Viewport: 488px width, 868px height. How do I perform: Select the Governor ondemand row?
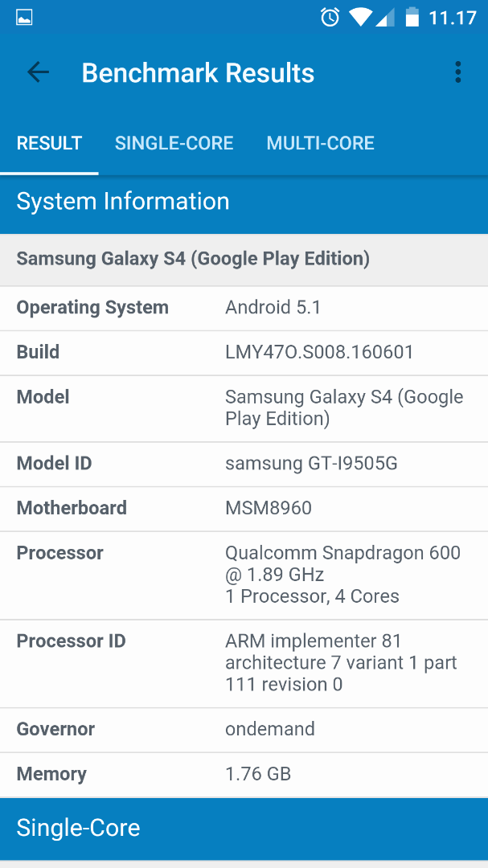coord(244,730)
